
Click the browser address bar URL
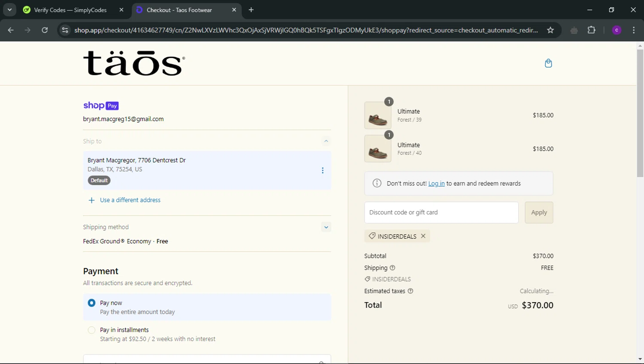pos(306,30)
